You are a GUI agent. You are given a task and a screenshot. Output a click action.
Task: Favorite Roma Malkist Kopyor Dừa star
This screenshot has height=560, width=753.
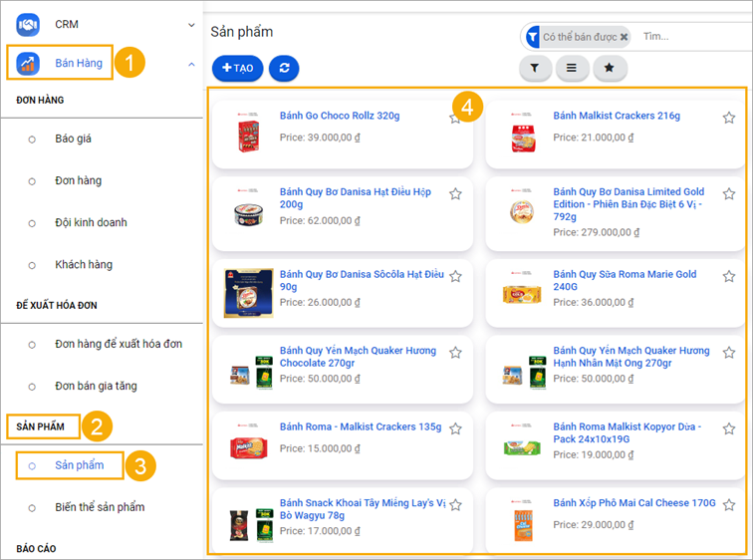(728, 428)
